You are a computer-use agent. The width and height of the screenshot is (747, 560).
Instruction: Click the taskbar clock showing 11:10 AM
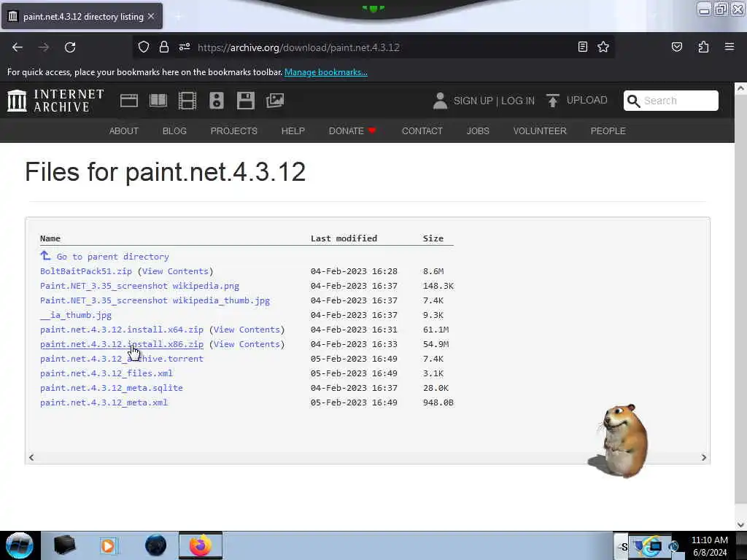(x=709, y=546)
